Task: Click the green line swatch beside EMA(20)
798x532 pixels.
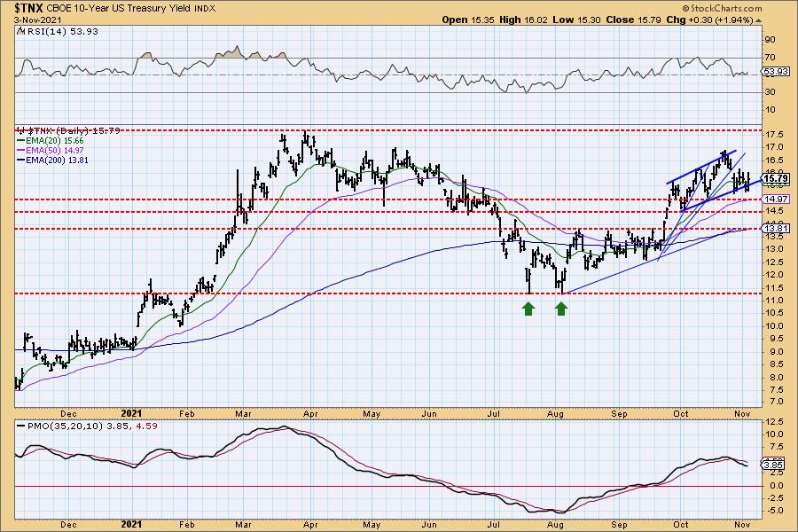Action: coord(20,140)
